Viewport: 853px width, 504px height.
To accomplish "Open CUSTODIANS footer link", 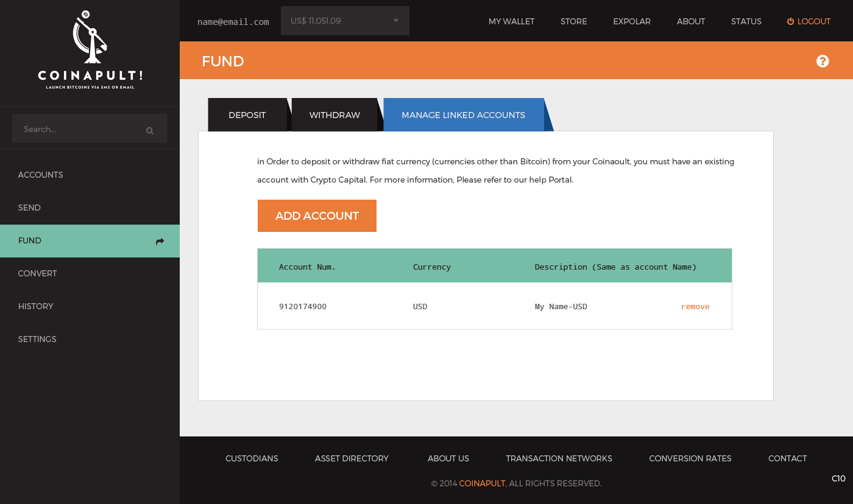I will coord(252,458).
